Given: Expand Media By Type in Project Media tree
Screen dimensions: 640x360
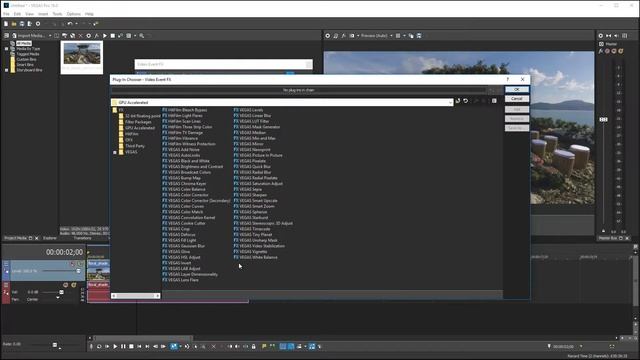Looking at the screenshot, I should (x=7, y=49).
